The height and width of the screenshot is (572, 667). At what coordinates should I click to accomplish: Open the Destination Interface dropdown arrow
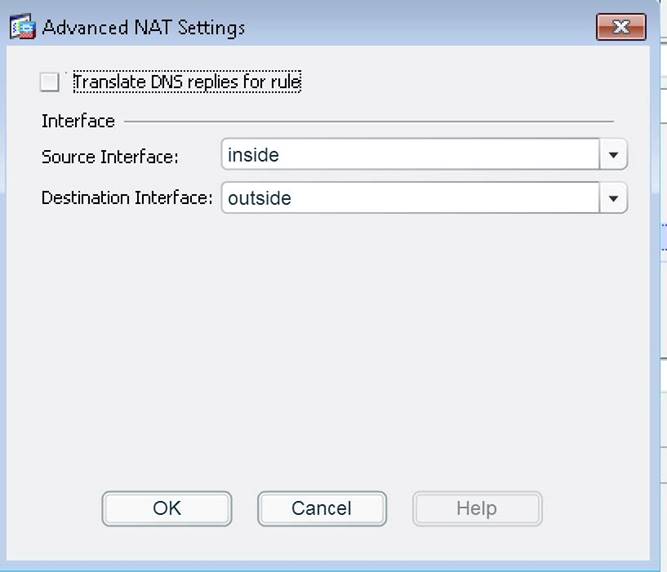(613, 198)
